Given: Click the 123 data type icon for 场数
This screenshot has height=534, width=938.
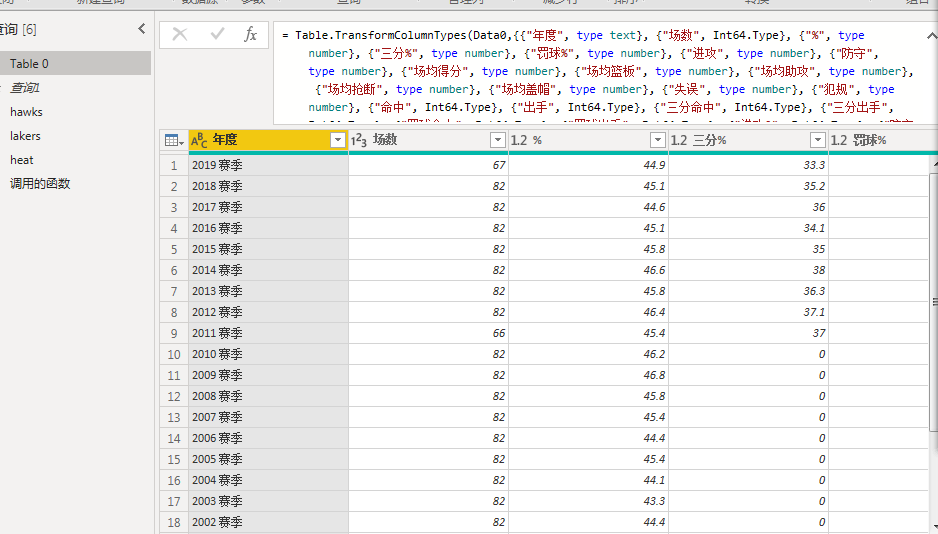Looking at the screenshot, I should 359,141.
